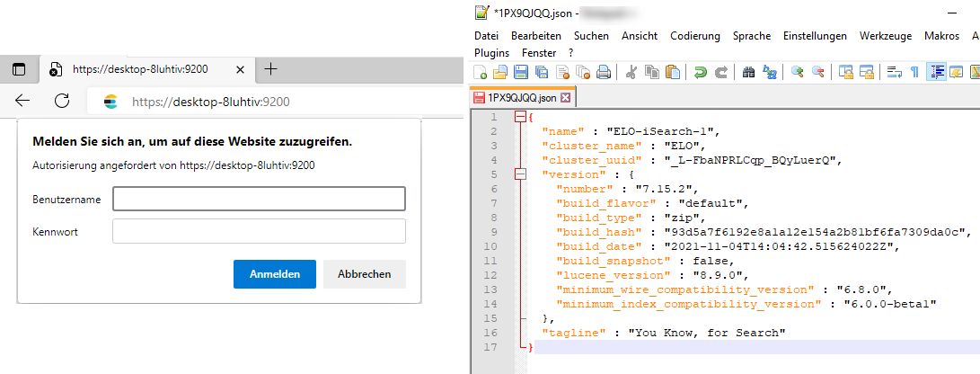This screenshot has height=374, width=980.
Task: Open Find with the binoculars icon
Action: pos(749,73)
